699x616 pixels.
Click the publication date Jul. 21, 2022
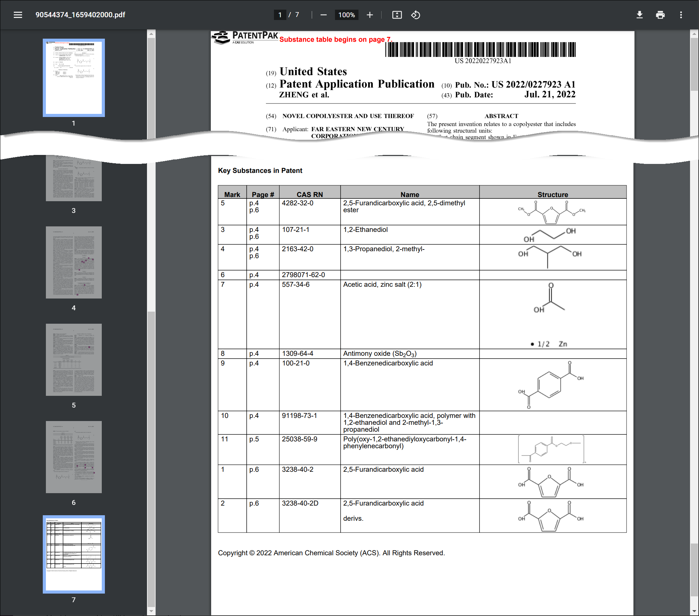[x=550, y=95]
